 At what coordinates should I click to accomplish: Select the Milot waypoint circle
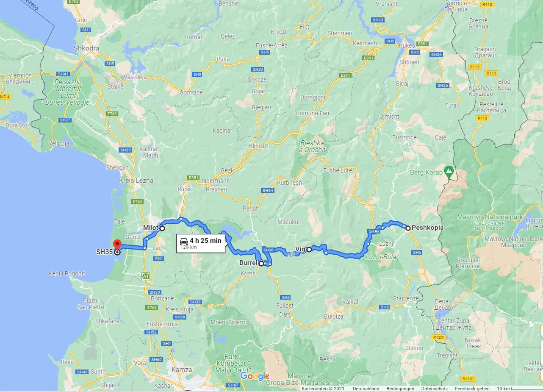coord(162,228)
